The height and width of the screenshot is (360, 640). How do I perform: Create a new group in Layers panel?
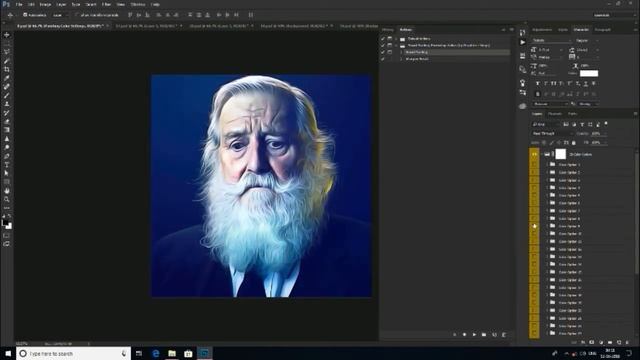(x=610, y=342)
